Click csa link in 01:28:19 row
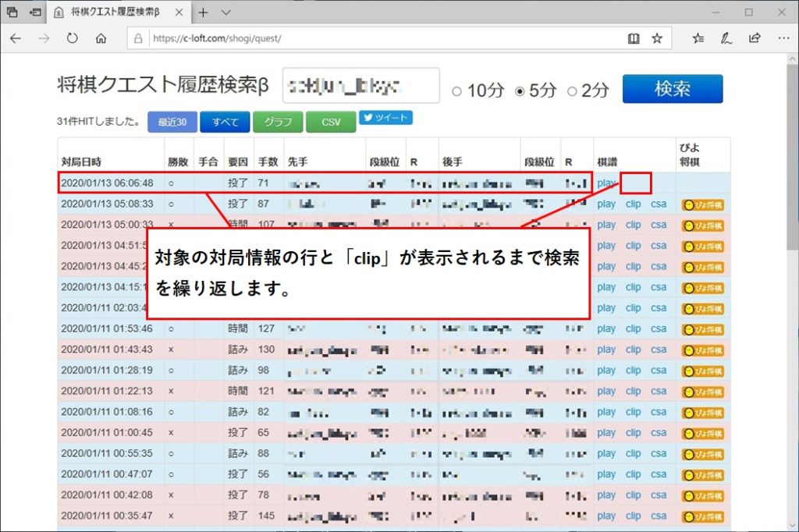This screenshot has width=799, height=532. pos(659,371)
